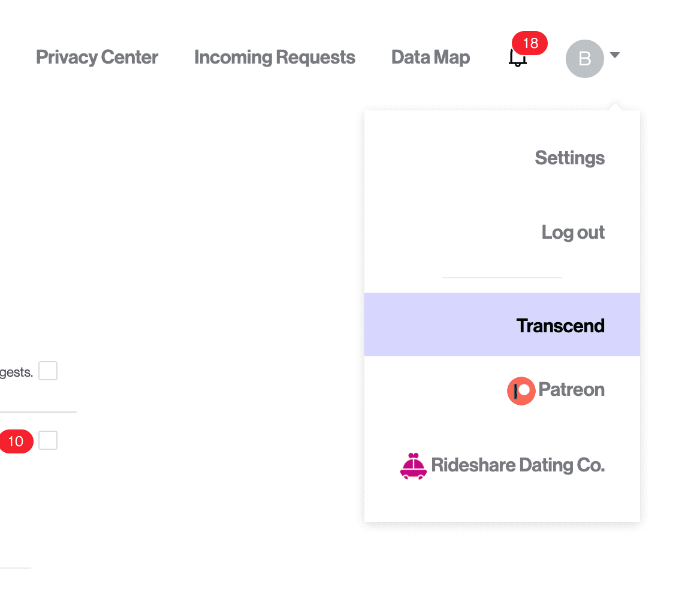Click the gray B user avatar

point(584,58)
